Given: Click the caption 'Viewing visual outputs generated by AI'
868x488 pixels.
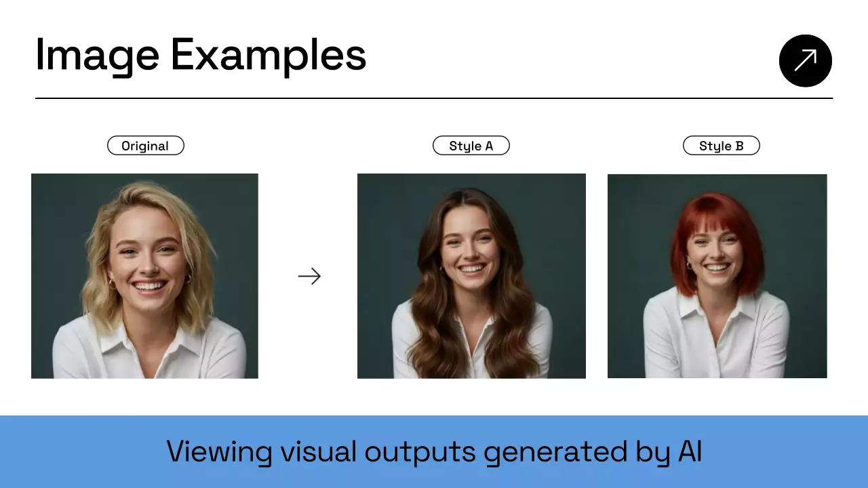Looking at the screenshot, I should click(x=434, y=452).
